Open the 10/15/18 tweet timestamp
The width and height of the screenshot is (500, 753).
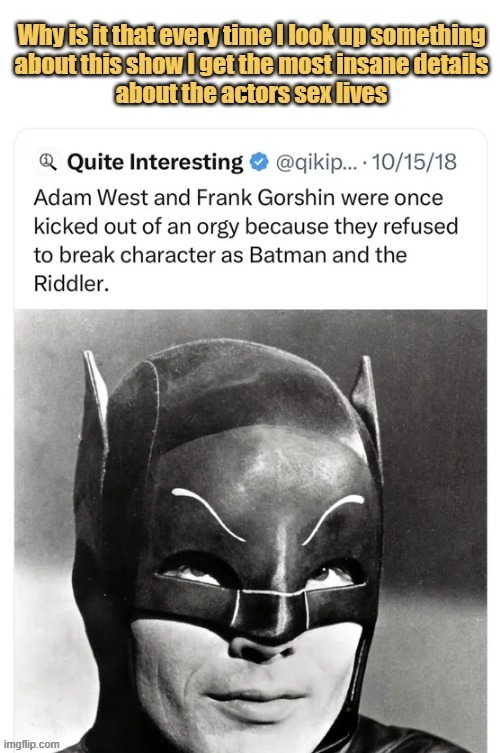tap(414, 162)
